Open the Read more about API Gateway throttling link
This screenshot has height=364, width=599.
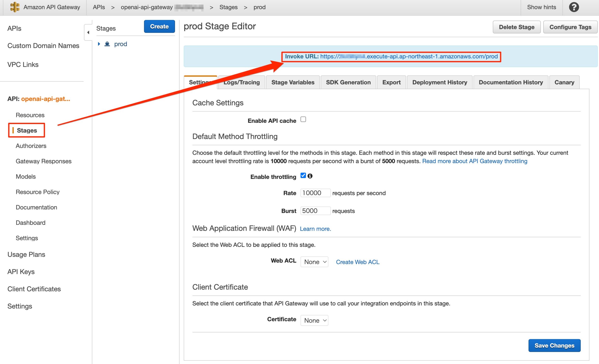tap(475, 161)
